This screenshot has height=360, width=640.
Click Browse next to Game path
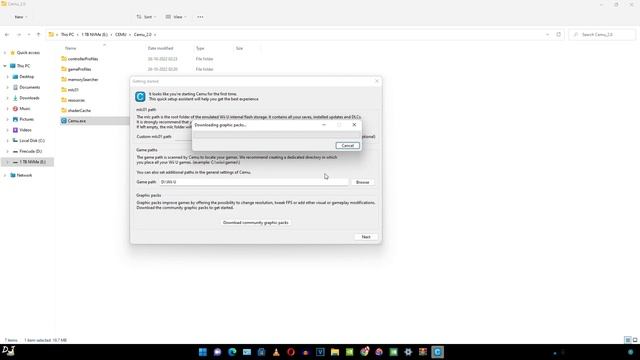[x=362, y=182]
